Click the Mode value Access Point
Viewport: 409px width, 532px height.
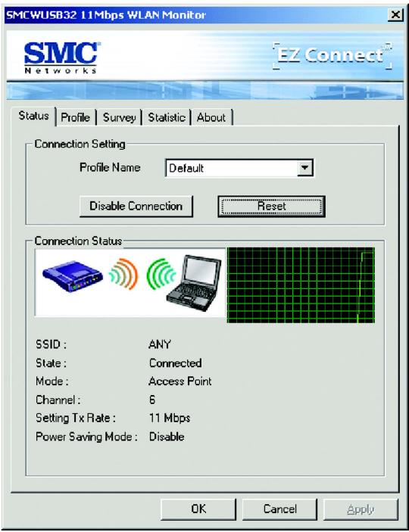pos(180,381)
